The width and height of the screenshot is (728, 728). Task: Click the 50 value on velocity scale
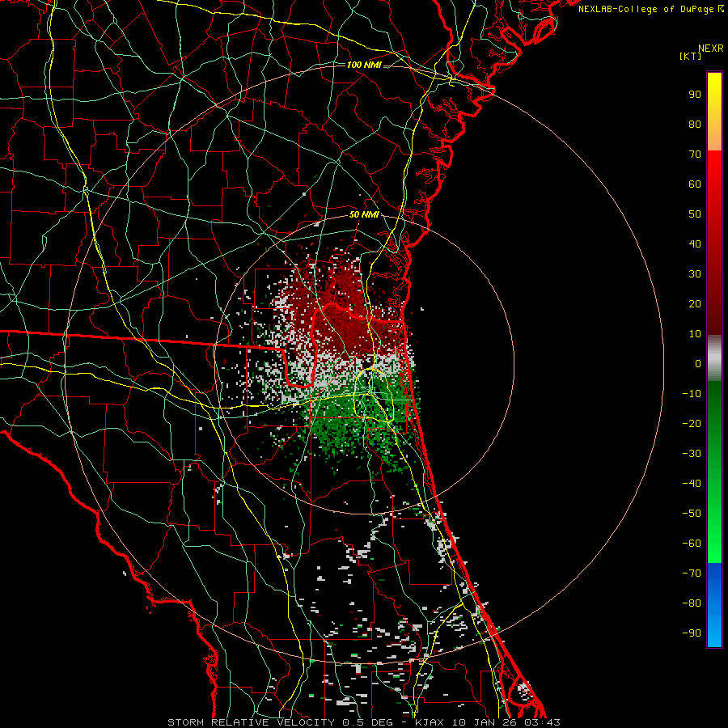point(695,214)
